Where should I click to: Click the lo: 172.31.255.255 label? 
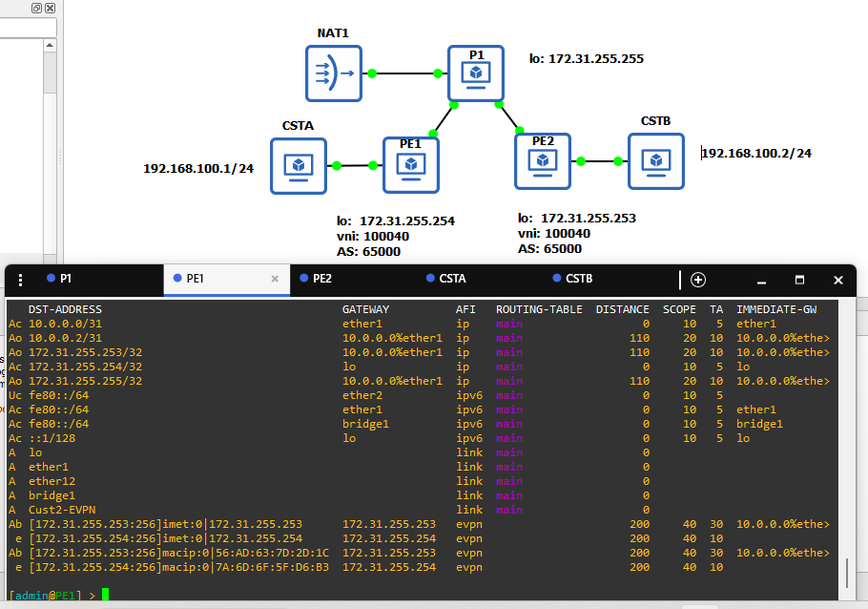[587, 59]
